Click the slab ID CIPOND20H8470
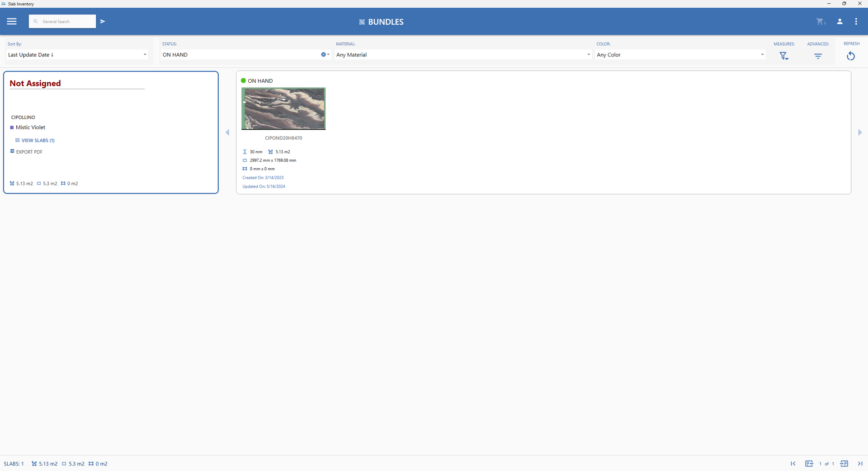This screenshot has height=471, width=868. pyautogui.click(x=283, y=138)
